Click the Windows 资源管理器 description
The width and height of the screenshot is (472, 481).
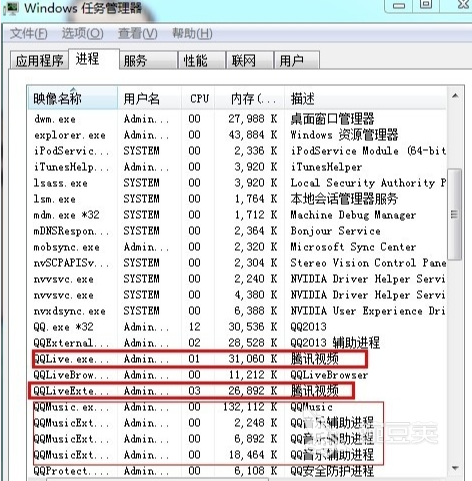[344, 135]
